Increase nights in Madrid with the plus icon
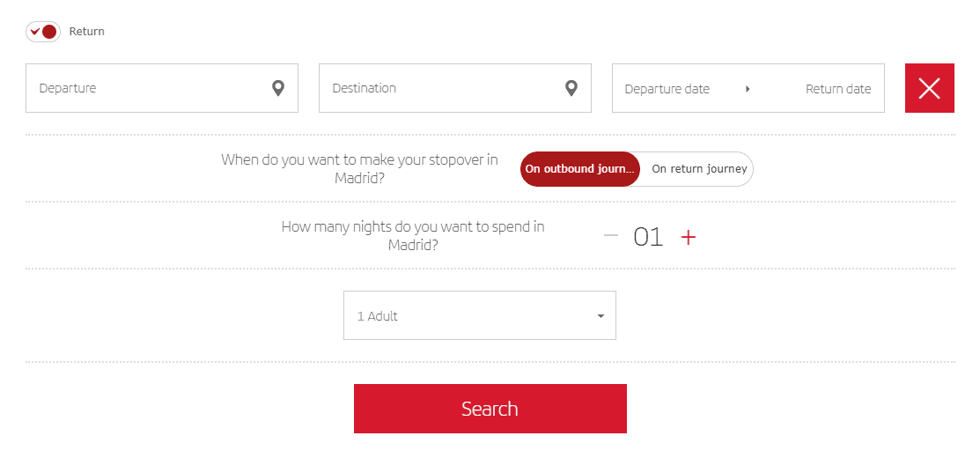Image resolution: width=980 pixels, height=458 pixels. (x=689, y=237)
